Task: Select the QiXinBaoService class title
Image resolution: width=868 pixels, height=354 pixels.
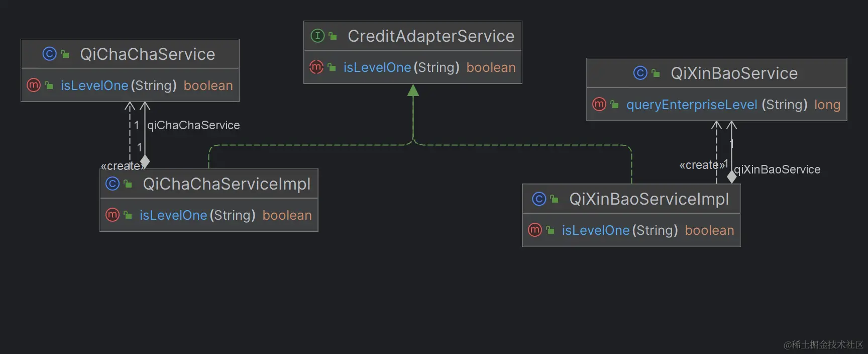Action: [734, 73]
